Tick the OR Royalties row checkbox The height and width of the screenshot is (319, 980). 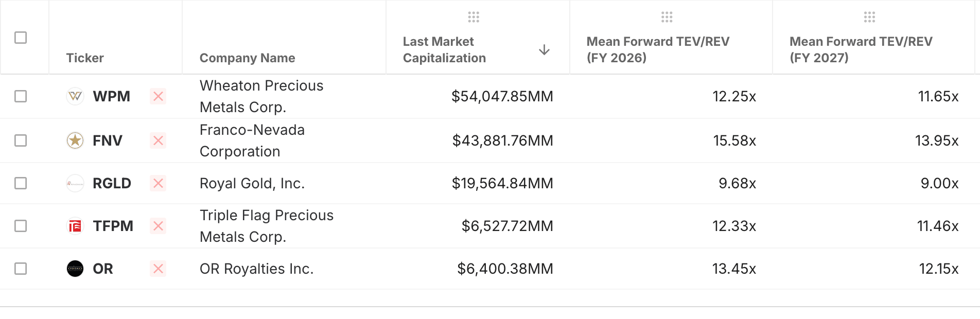21,269
